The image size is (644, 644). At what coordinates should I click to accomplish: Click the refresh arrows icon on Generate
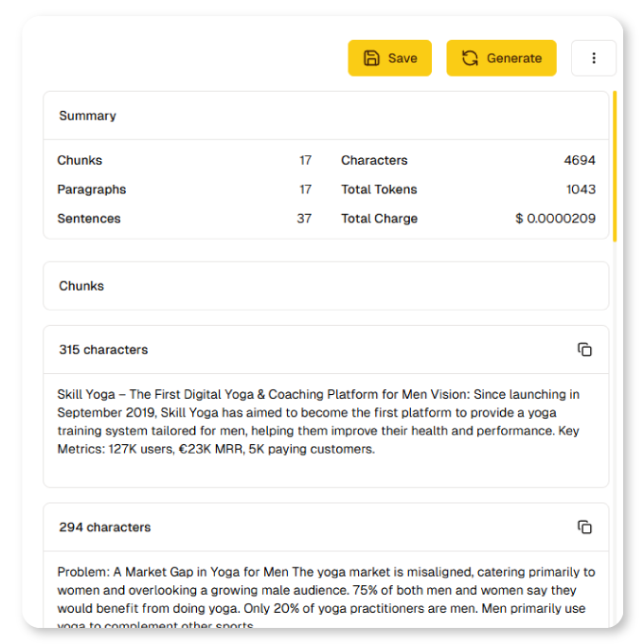[x=470, y=58]
